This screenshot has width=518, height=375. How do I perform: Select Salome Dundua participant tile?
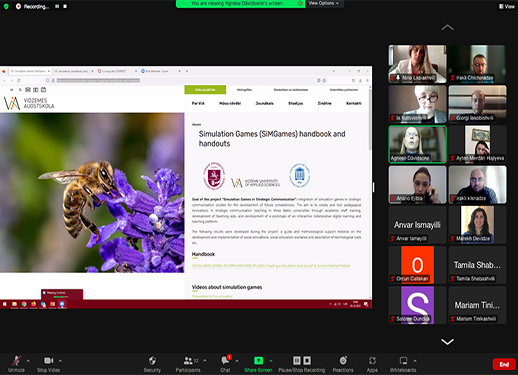pos(417,305)
